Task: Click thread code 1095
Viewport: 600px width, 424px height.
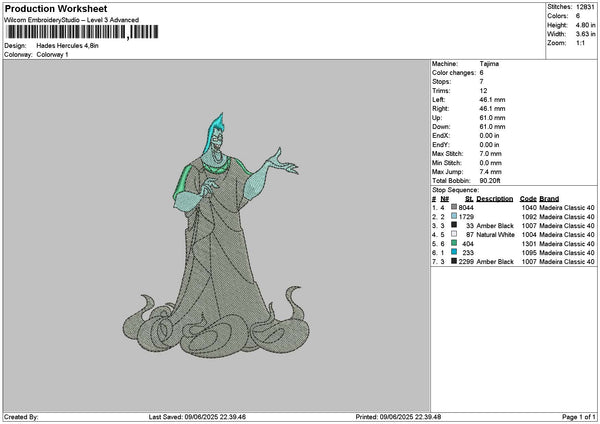Action: pyautogui.click(x=529, y=253)
